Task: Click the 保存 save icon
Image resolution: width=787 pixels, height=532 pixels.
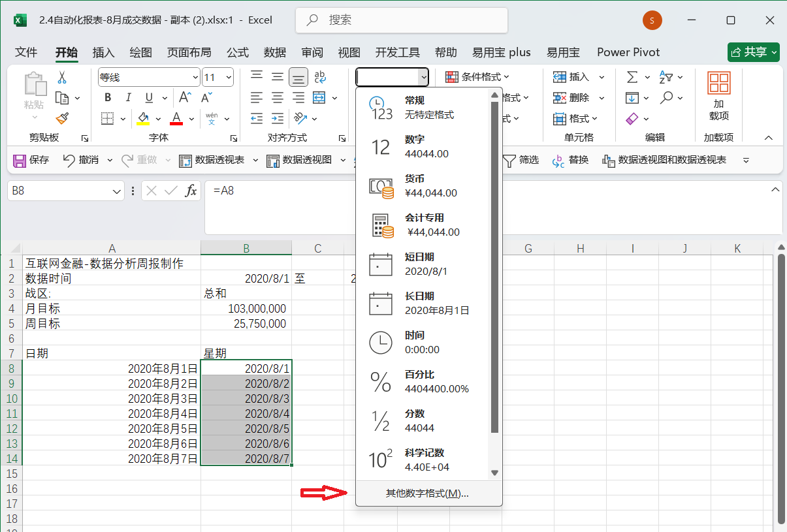Action: pyautogui.click(x=31, y=160)
